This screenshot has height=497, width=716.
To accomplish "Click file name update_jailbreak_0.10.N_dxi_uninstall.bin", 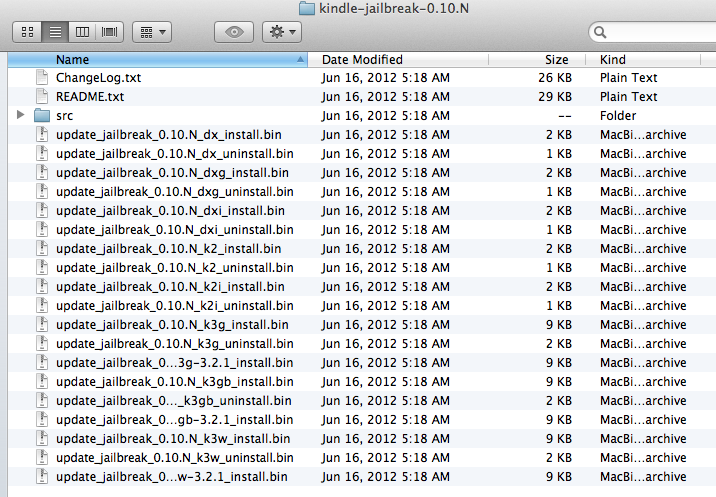I will [175, 230].
